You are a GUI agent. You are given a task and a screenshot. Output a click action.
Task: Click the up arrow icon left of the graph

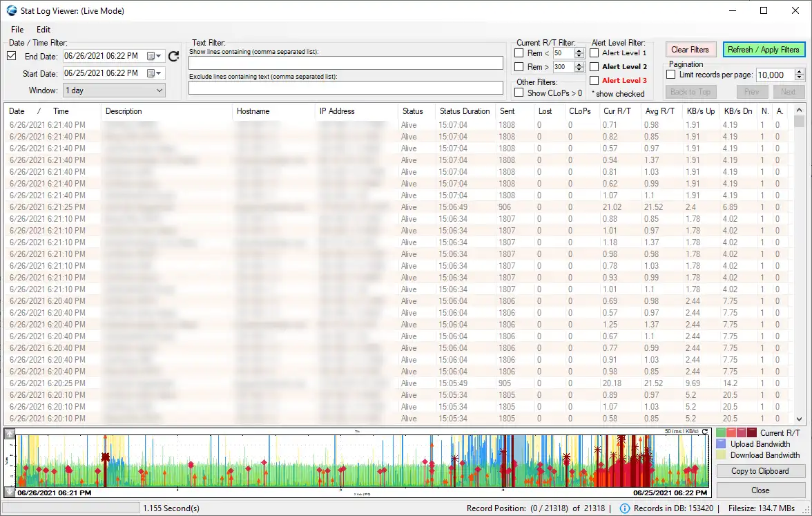[x=10, y=434]
